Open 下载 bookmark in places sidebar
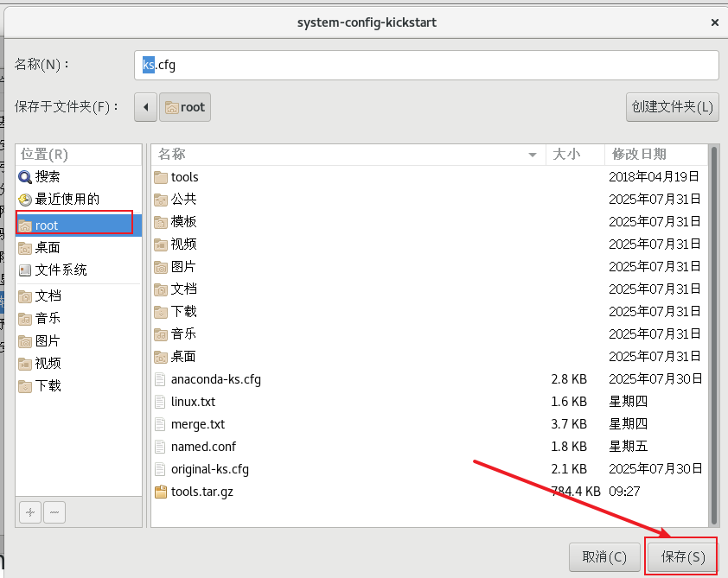Viewport: 728px width, 578px height. click(x=79, y=386)
